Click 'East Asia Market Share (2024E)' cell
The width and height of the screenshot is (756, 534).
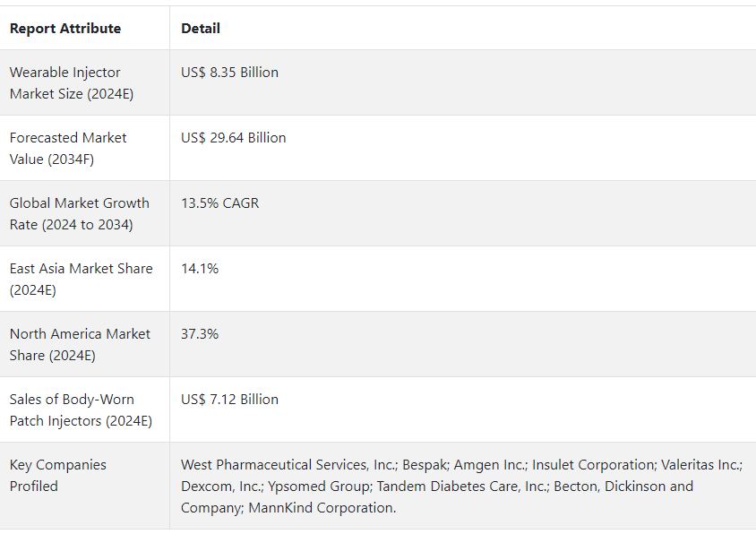[x=81, y=280]
